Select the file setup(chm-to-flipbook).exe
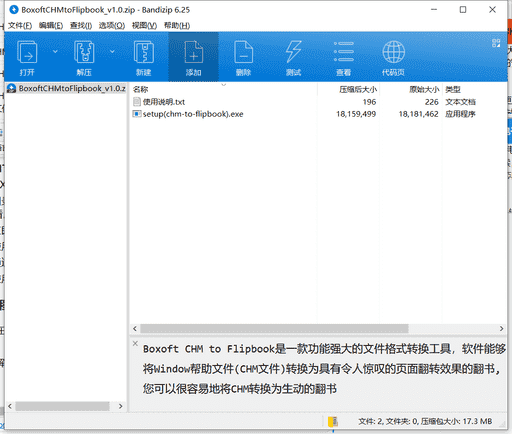Viewport: 512px width, 434px height. [193, 114]
